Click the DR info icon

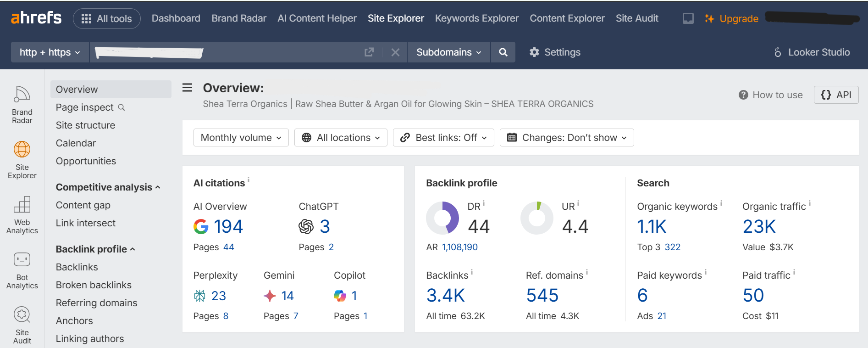[x=484, y=203]
